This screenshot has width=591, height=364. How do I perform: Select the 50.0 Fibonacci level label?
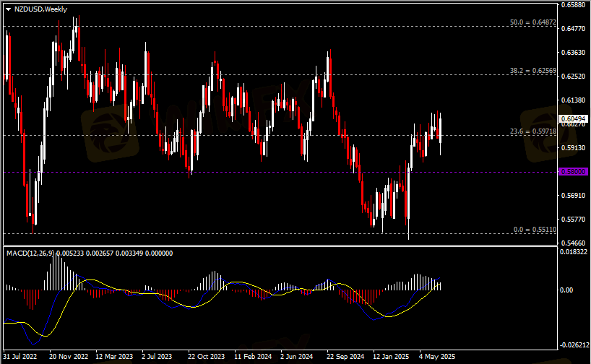pyautogui.click(x=532, y=23)
